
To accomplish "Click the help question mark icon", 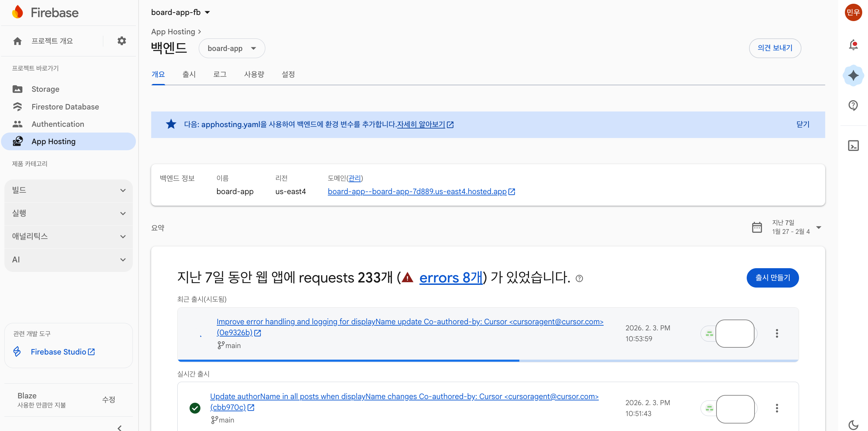I will point(853,105).
